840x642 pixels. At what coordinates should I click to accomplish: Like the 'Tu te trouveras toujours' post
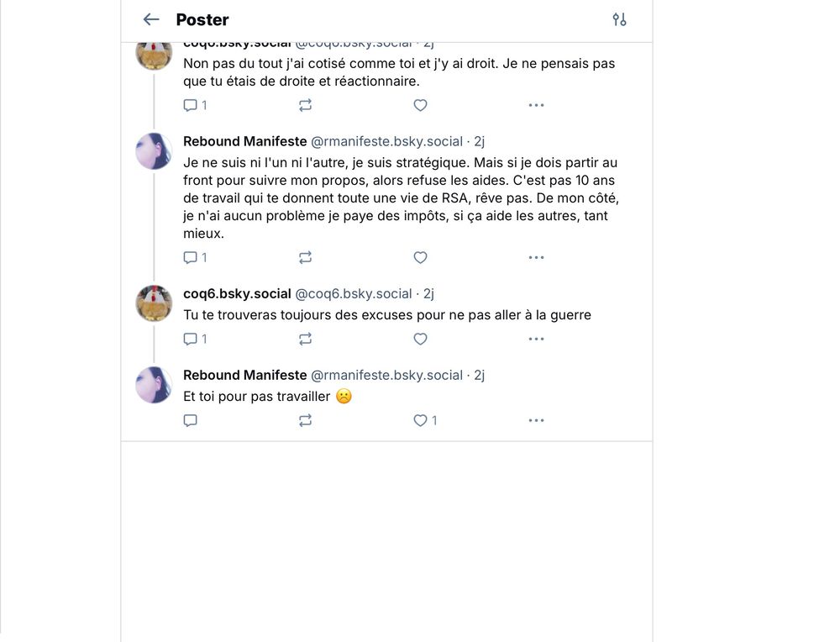coord(420,339)
